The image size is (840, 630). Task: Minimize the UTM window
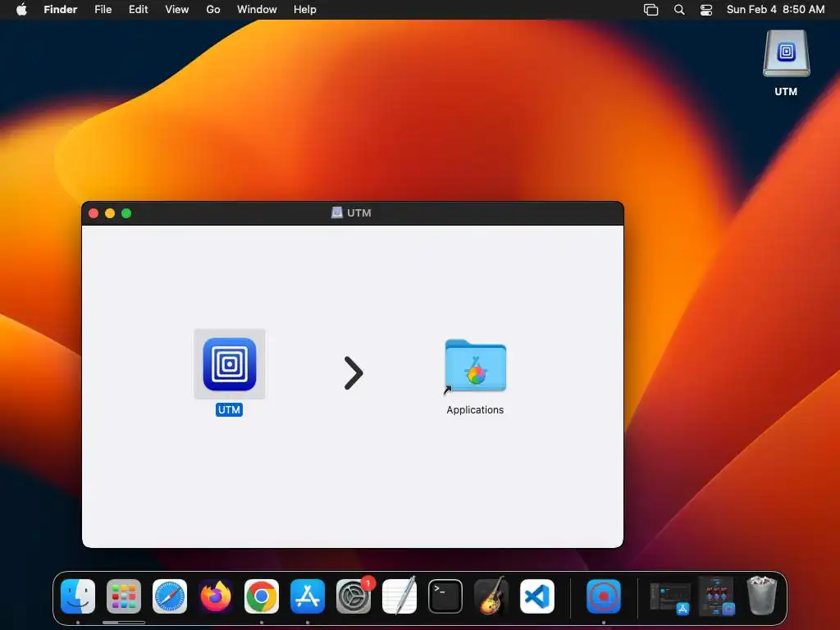(x=110, y=213)
